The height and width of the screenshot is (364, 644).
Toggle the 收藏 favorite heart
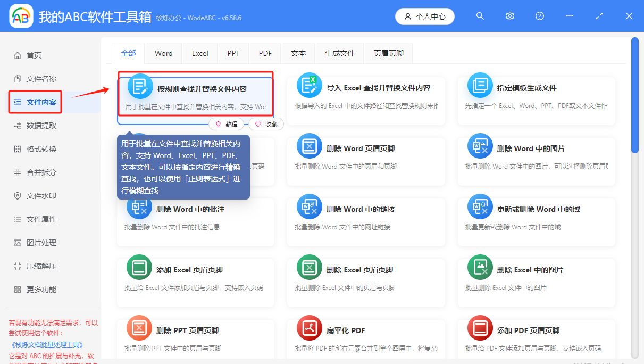pos(265,123)
